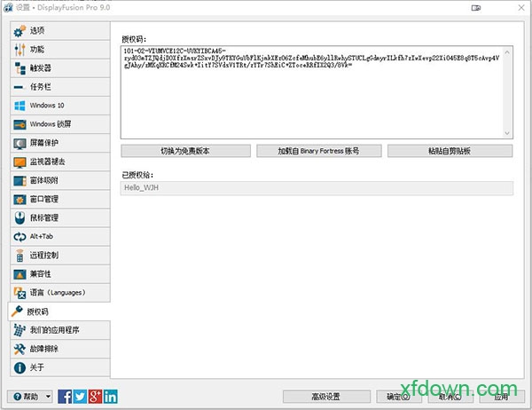Visit the Google+ page icon

[x=96, y=397]
